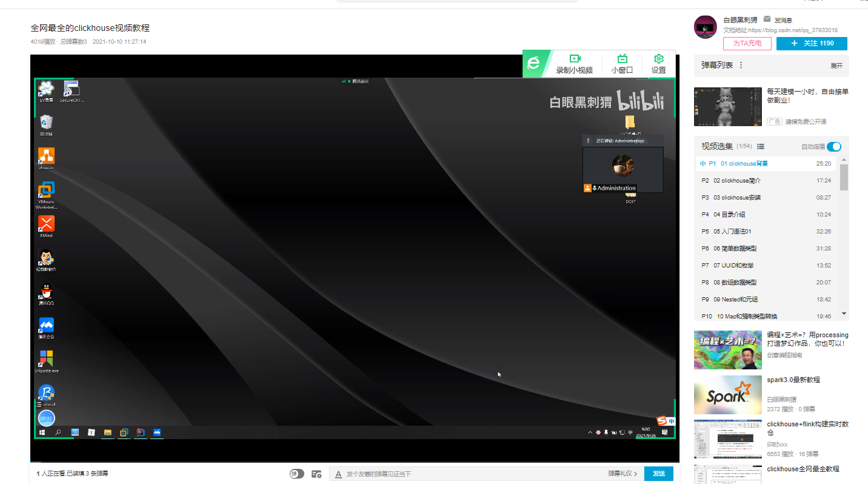Click the blue 00:02 recording timer circle
The image size is (868, 484).
tap(46, 418)
